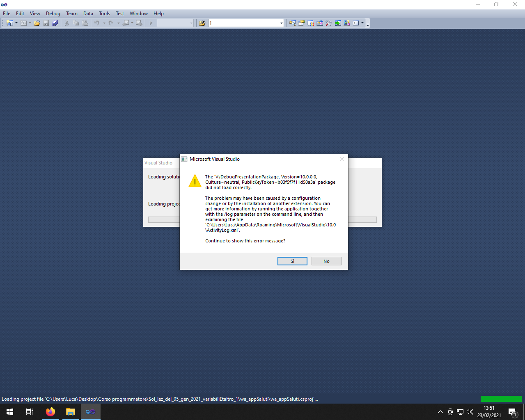Click the icon right of Extension Manager
525x420 pixels.
(347, 23)
